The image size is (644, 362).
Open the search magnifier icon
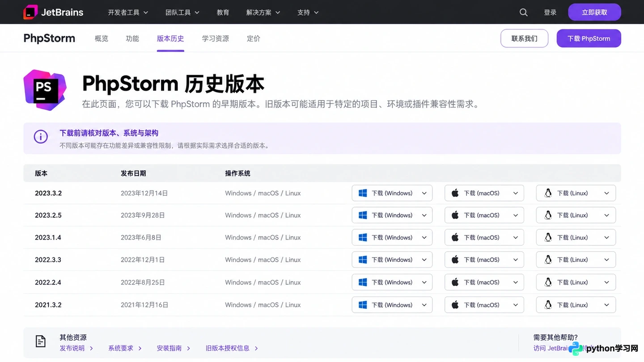524,13
